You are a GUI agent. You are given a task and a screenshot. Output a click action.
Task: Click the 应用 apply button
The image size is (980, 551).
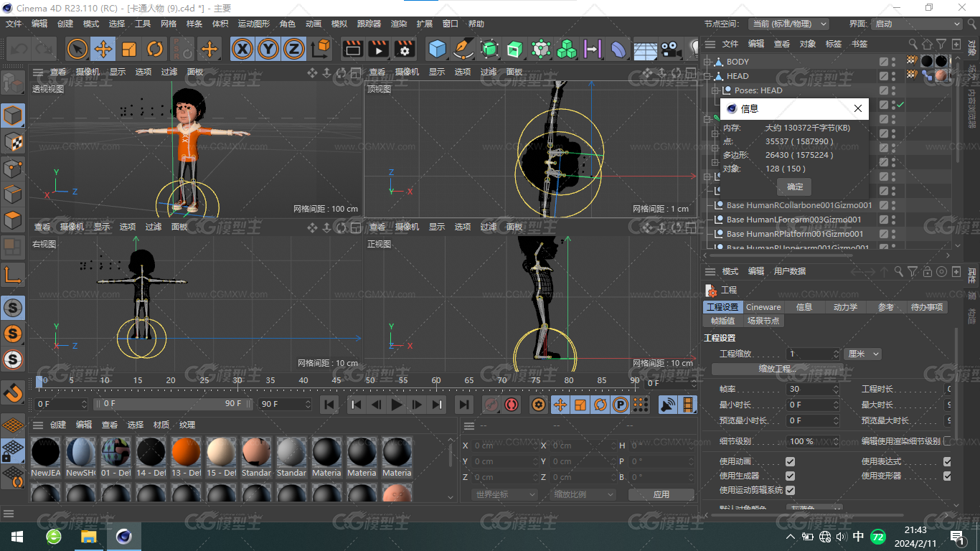click(661, 494)
